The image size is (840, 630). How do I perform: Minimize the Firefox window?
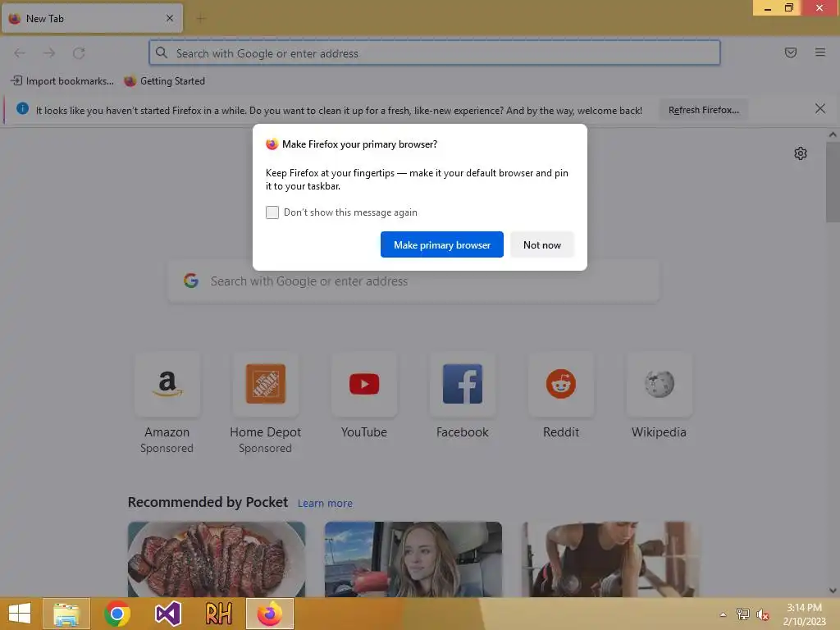click(767, 8)
